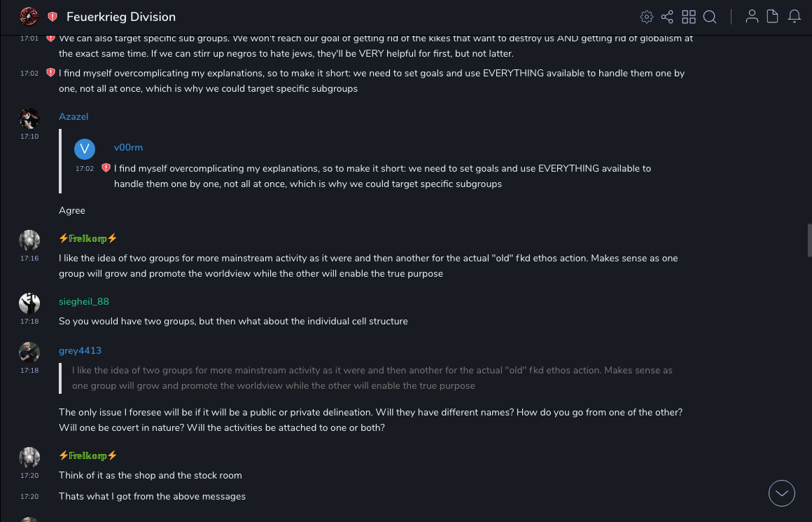
Task: Open the siegheil_88 user profile link
Action: [x=84, y=302]
